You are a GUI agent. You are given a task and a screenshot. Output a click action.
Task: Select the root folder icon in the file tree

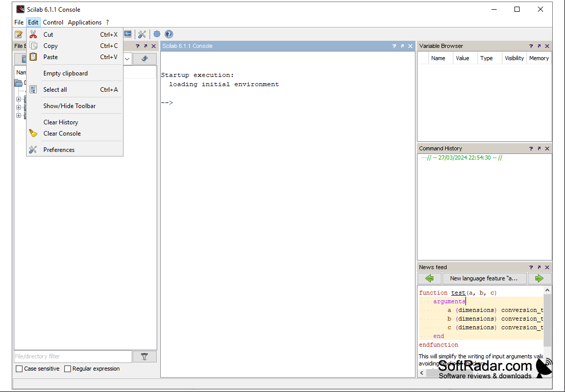tap(18, 83)
